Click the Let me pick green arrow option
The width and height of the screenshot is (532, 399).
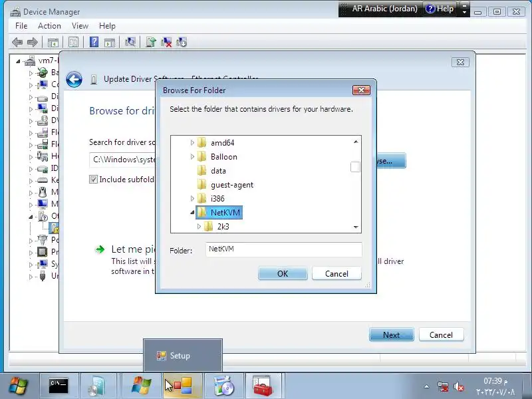100,250
